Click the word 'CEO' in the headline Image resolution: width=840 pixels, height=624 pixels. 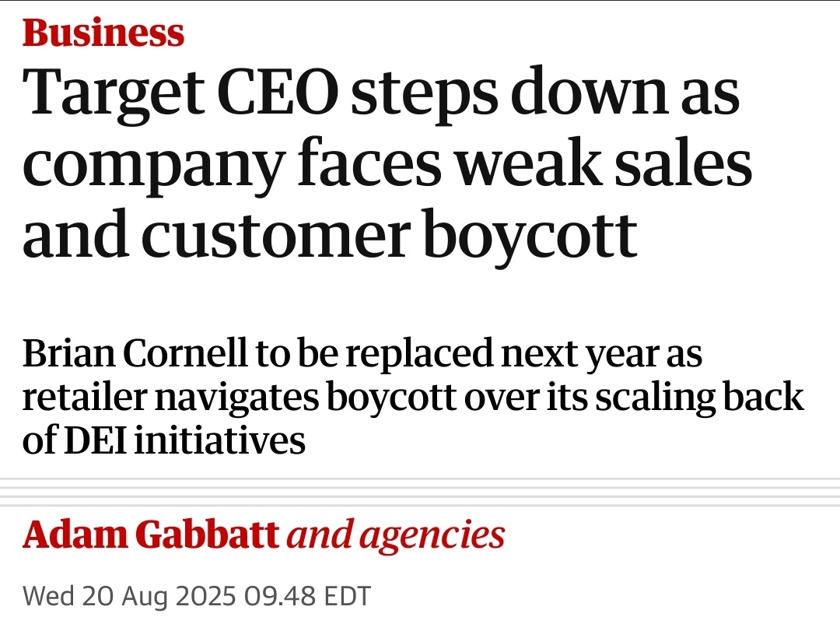tap(278, 90)
